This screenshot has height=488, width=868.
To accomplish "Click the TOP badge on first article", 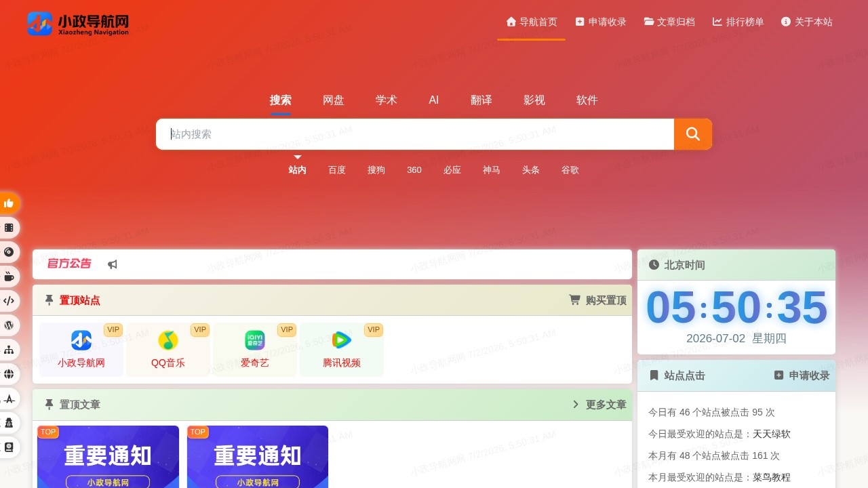I will [x=48, y=432].
